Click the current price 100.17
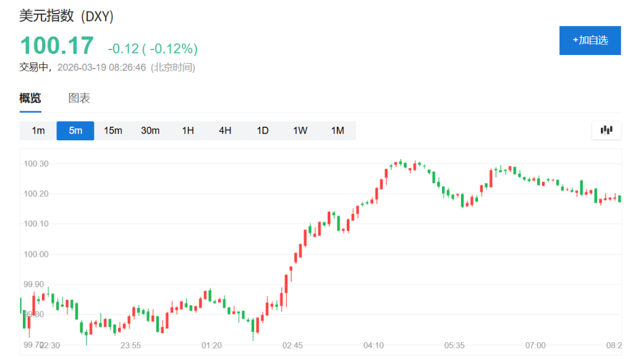This screenshot has height=364, width=633. [56, 44]
